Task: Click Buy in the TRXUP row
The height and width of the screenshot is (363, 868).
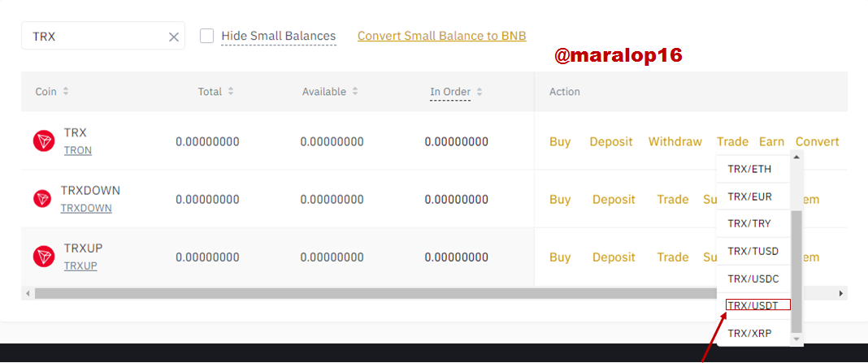Action: click(x=560, y=257)
